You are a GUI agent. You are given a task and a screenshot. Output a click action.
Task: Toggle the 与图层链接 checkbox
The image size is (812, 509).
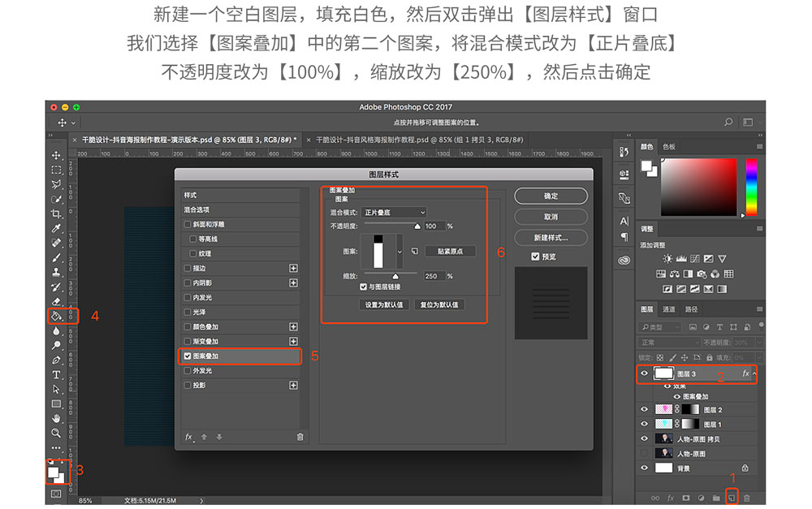364,287
